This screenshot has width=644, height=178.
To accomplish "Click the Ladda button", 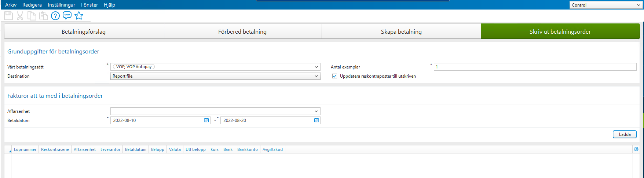I will 625,134.
